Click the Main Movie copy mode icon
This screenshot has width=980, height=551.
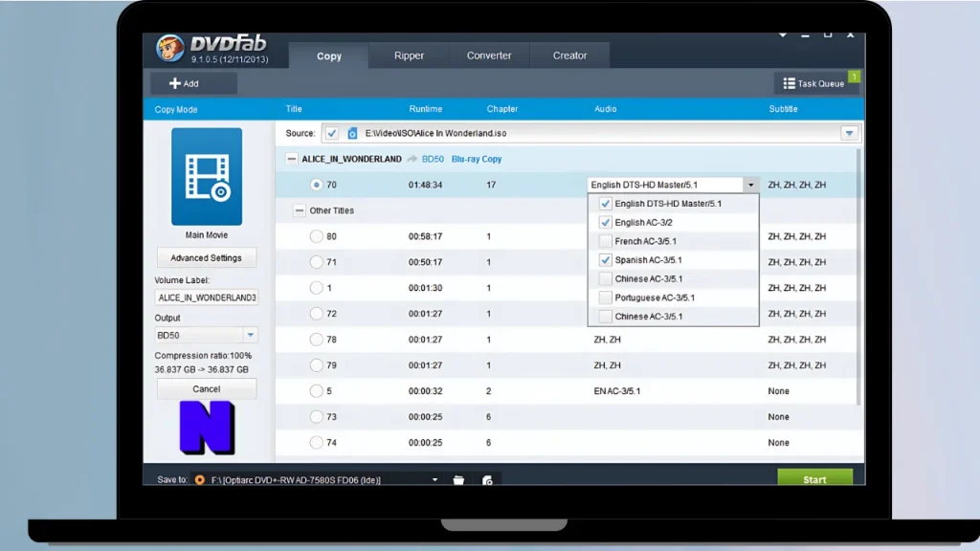point(207,177)
